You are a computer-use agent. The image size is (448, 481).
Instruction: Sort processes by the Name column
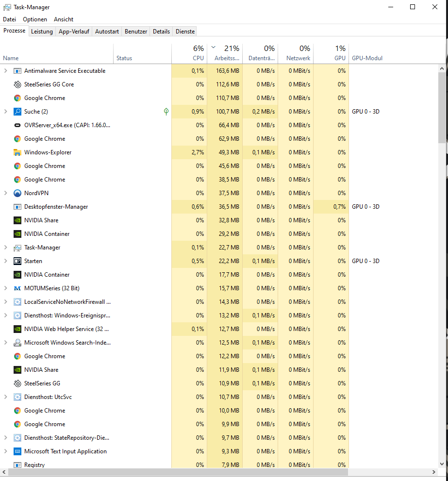(57, 54)
